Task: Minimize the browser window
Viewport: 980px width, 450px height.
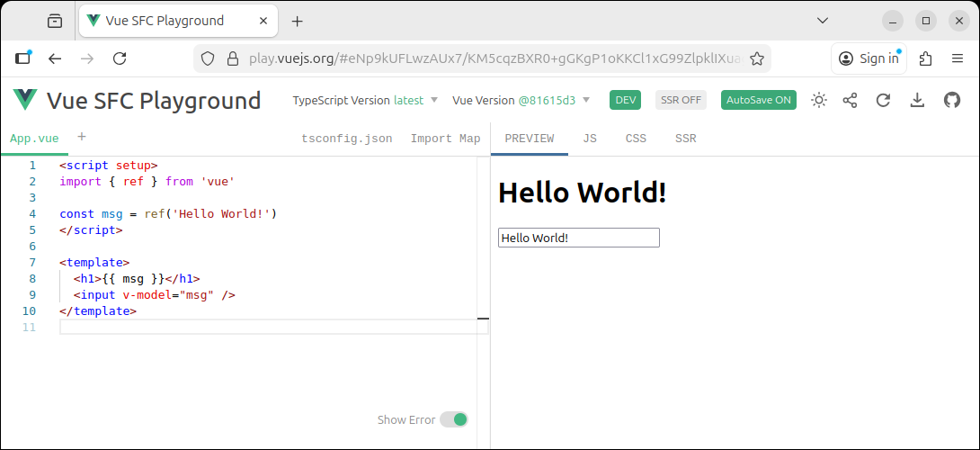Action: tap(893, 21)
